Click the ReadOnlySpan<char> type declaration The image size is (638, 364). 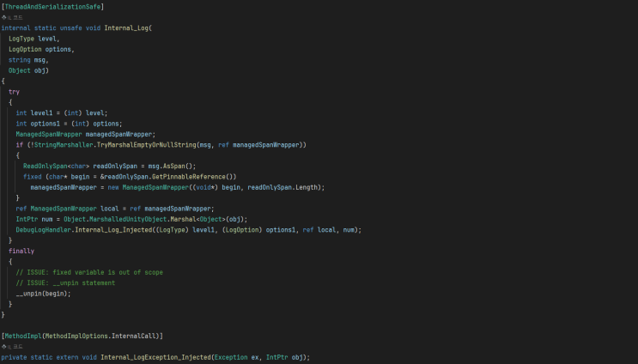pyautogui.click(x=56, y=167)
